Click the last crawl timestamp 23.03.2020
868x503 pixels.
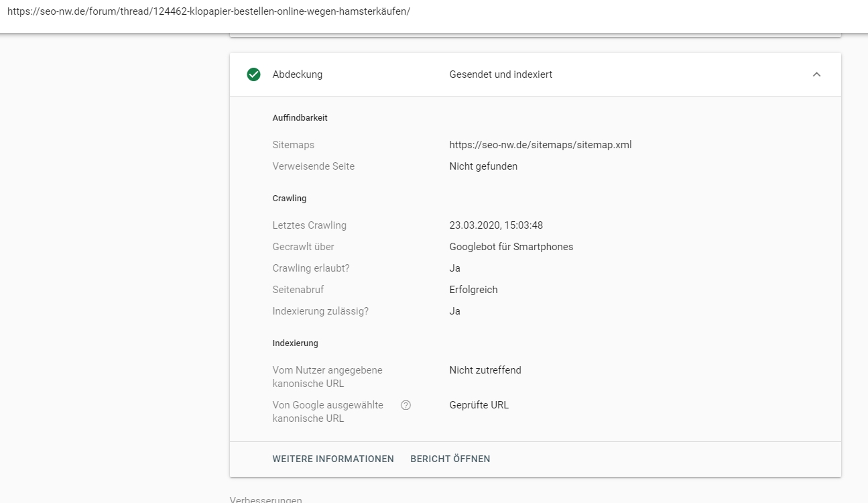(495, 225)
